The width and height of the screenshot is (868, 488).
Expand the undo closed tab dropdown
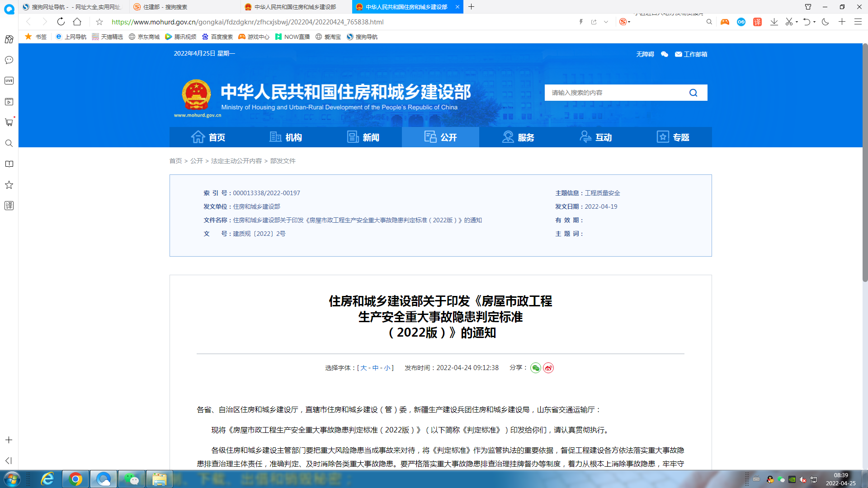[814, 22]
